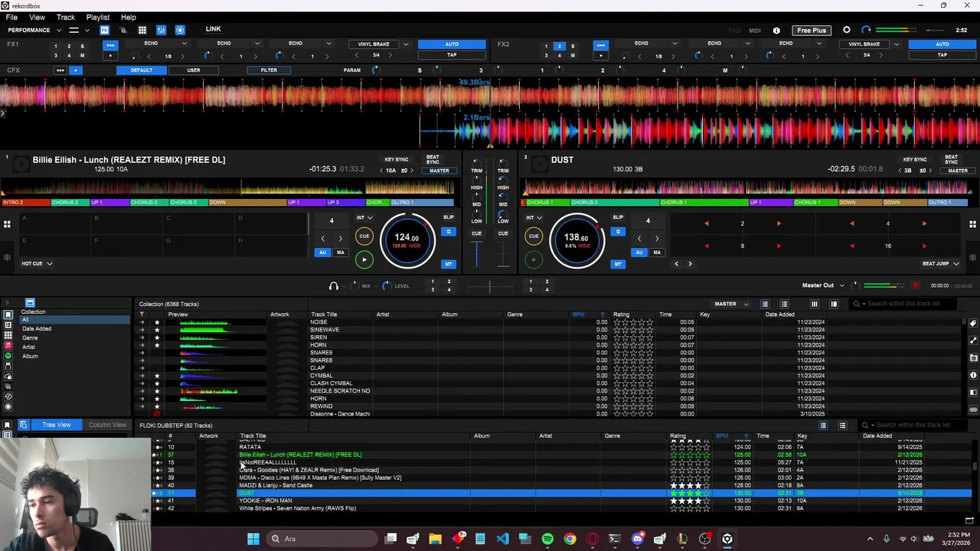Click the Collection icon above the tree
980x551 pixels.
(x=30, y=303)
